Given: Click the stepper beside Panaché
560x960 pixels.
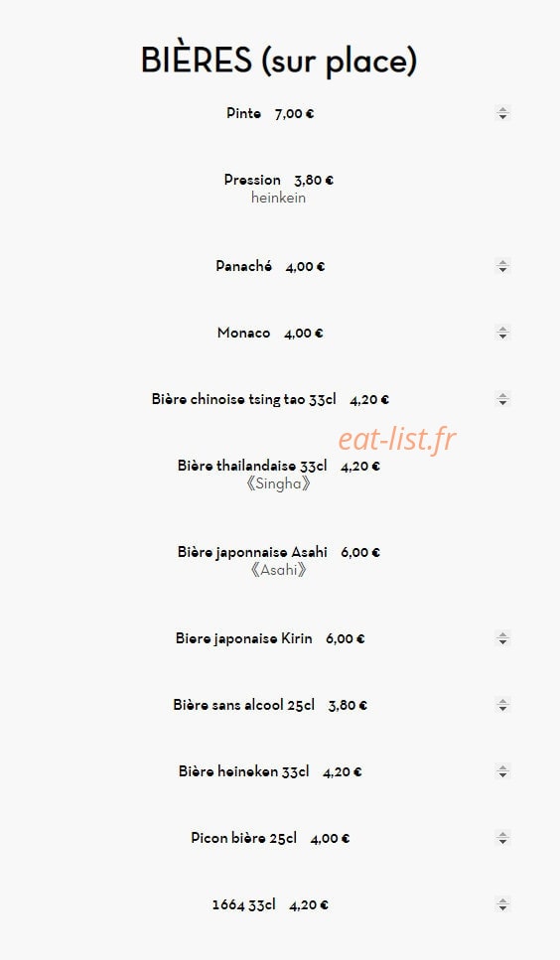Looking at the screenshot, I should tap(502, 266).
